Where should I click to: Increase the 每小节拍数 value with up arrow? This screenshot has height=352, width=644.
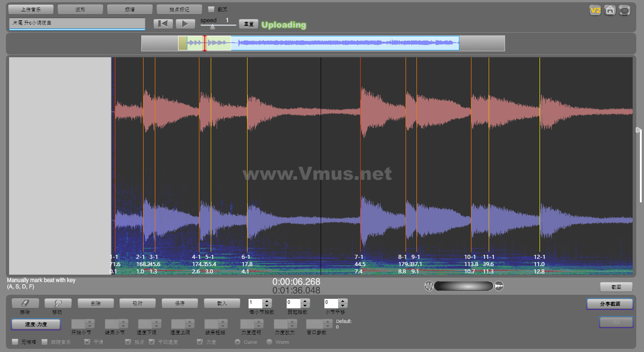click(x=268, y=301)
